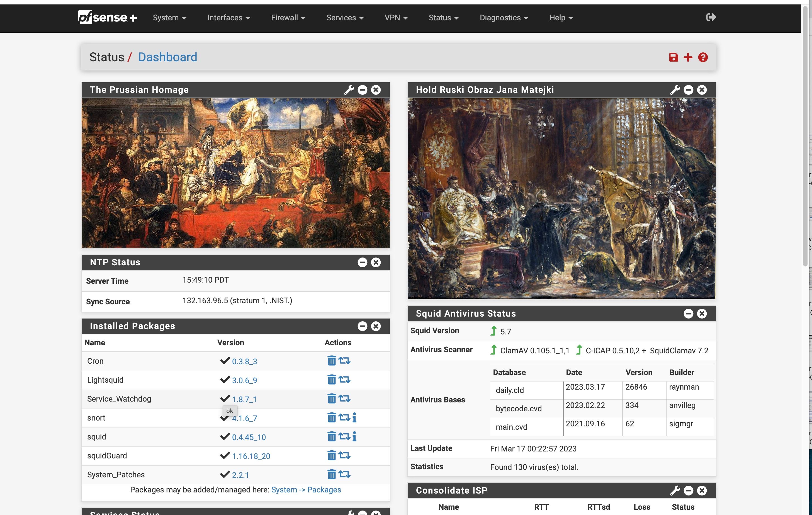
Task: Reinstall Cron package with retweet icon
Action: pyautogui.click(x=344, y=361)
